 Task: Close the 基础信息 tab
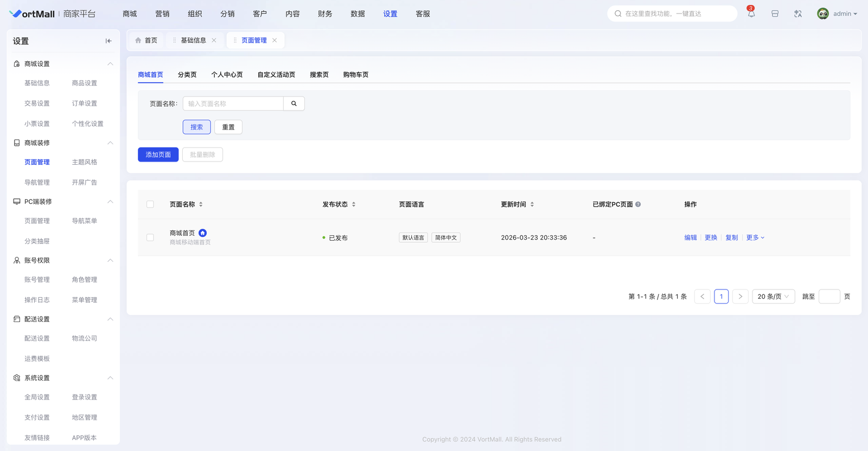pyautogui.click(x=214, y=41)
